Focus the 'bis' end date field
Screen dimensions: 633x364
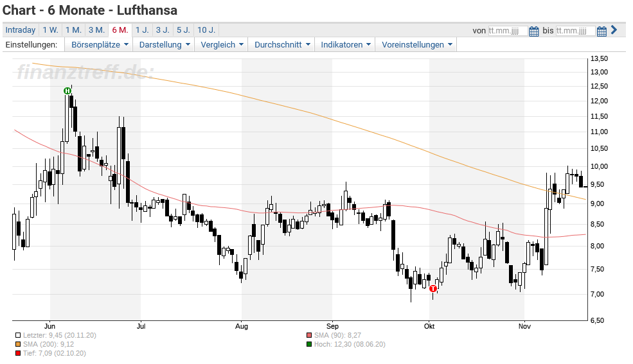pos(575,31)
